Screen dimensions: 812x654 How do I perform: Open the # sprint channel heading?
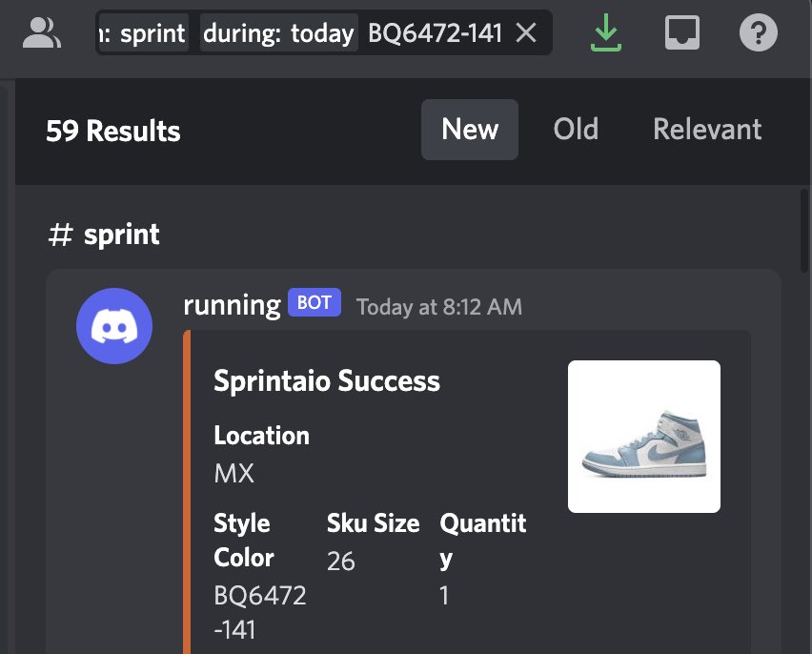click(x=104, y=235)
